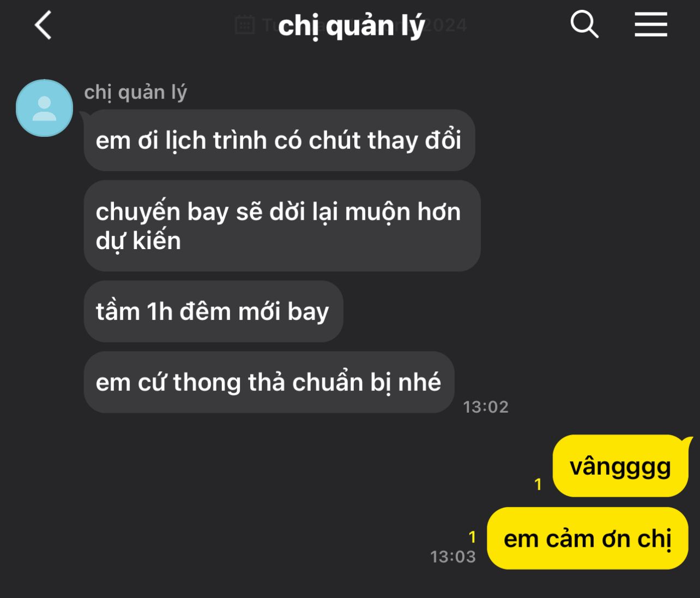700x598 pixels.
Task: Tap message 'em cứ thong thả chuẩn bị nhé'
Action: click(269, 382)
